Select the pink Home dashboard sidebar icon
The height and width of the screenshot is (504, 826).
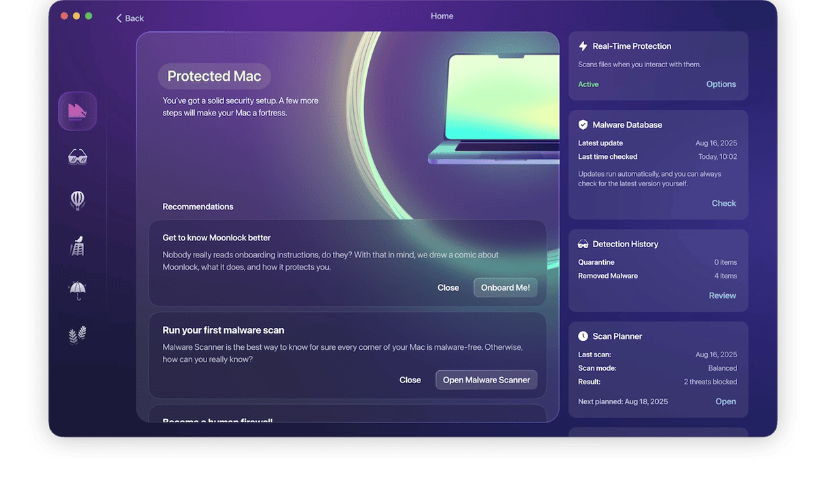[77, 111]
